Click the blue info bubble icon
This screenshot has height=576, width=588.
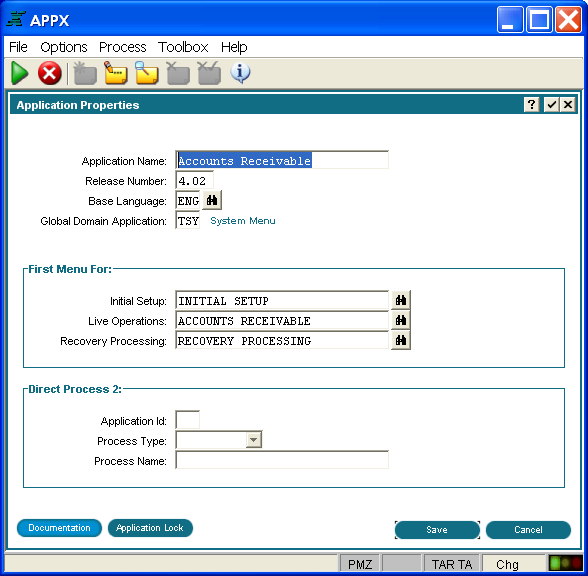click(240, 73)
